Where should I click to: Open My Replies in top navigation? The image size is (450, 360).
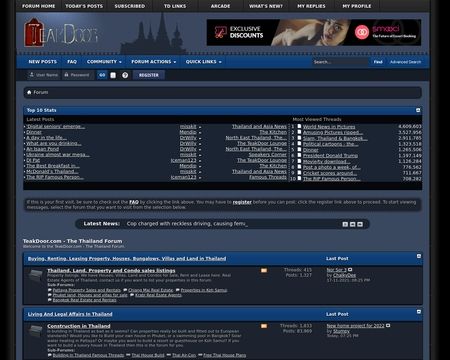[x=311, y=6]
